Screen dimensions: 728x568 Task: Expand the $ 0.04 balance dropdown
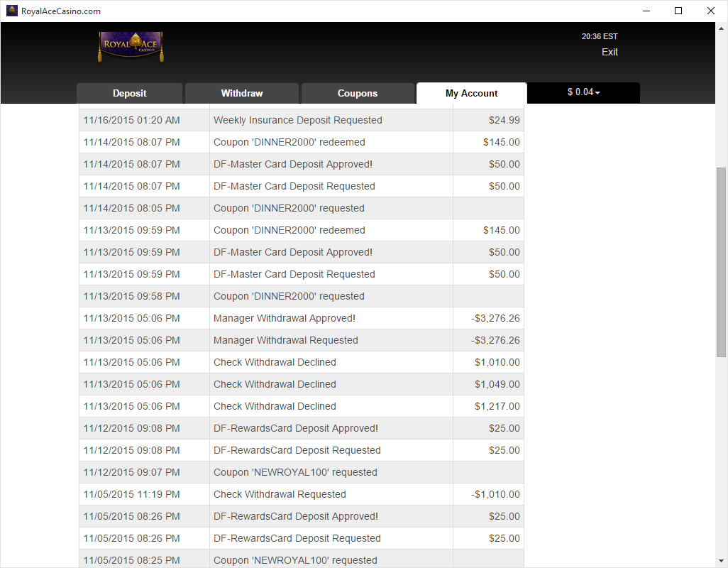tap(584, 92)
